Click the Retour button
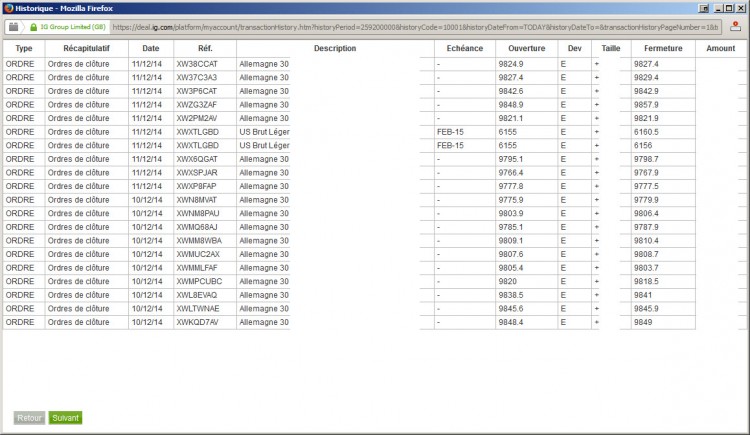Viewport: 750px width, 435px height. coord(29,418)
